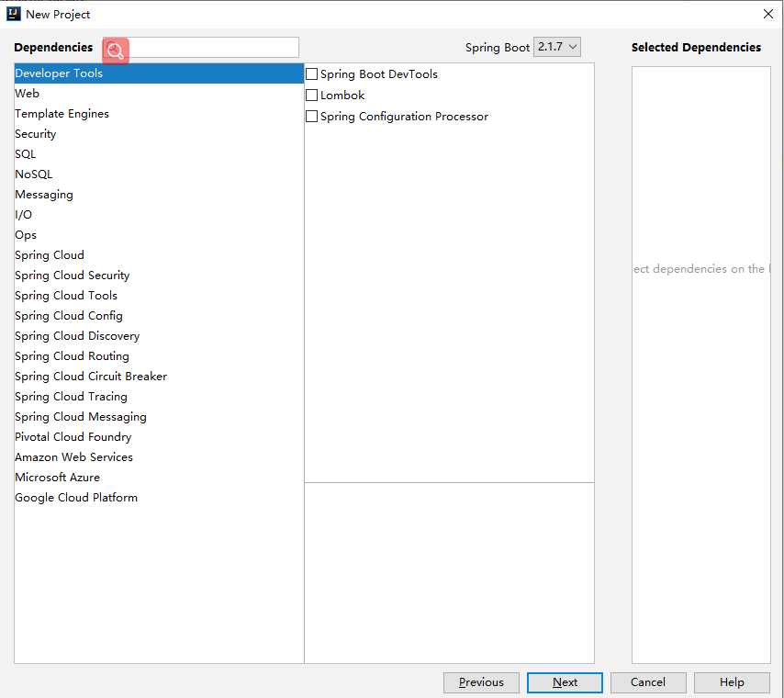Enable the Spring Boot DevTools checkbox

point(311,74)
